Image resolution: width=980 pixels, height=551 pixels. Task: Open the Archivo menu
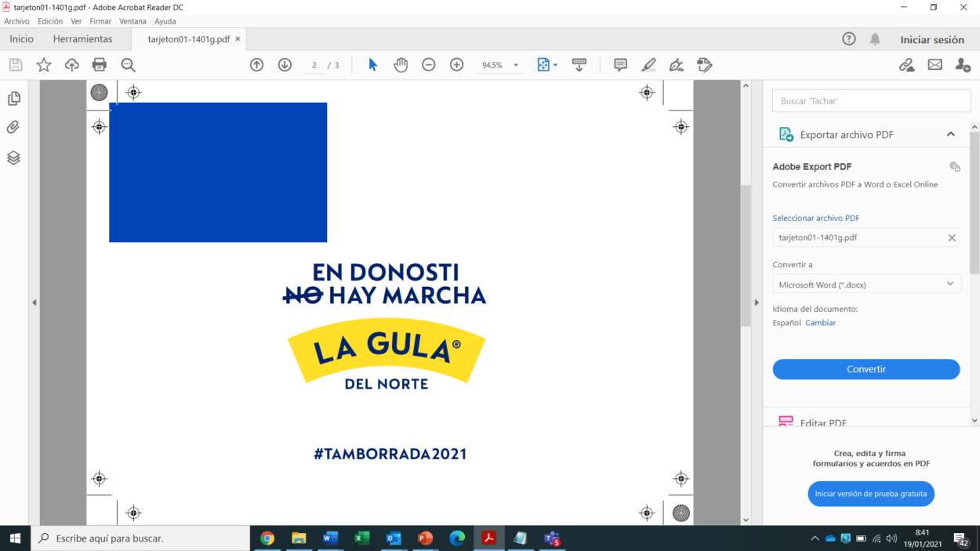(16, 21)
